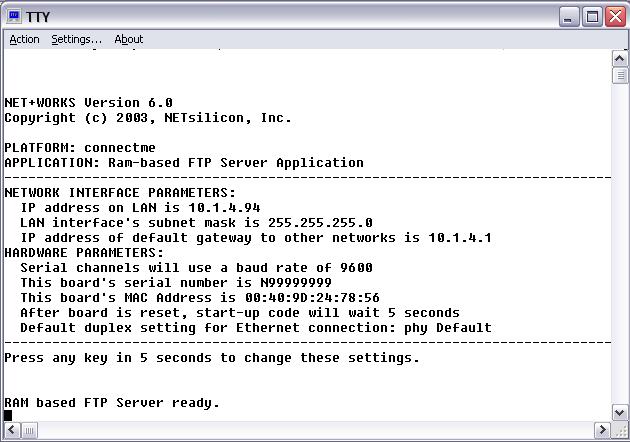This screenshot has height=442, width=630.
Task: Open the Action menu
Action: pyautogui.click(x=24, y=39)
